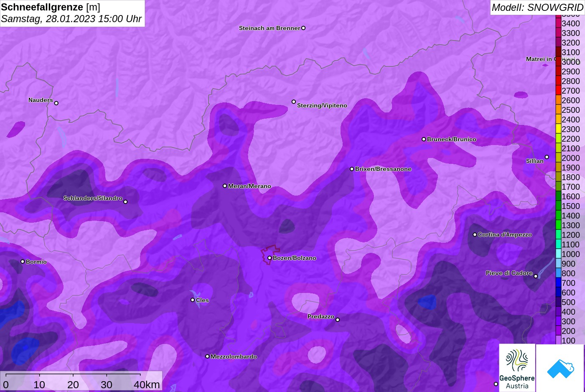Click the 10 scale bar tick label
Image resolution: width=585 pixels, height=392 pixels.
(39, 384)
